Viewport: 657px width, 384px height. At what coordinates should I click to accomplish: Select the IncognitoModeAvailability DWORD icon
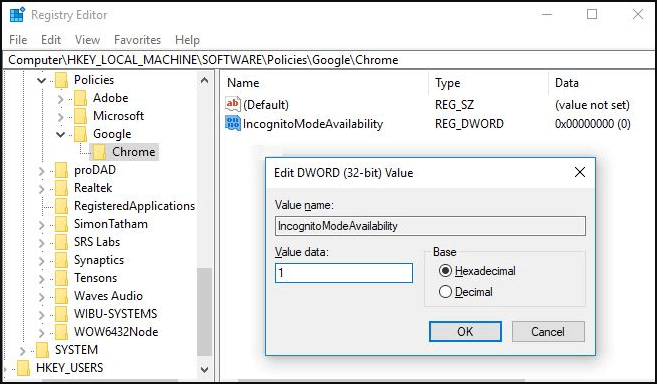coord(233,124)
